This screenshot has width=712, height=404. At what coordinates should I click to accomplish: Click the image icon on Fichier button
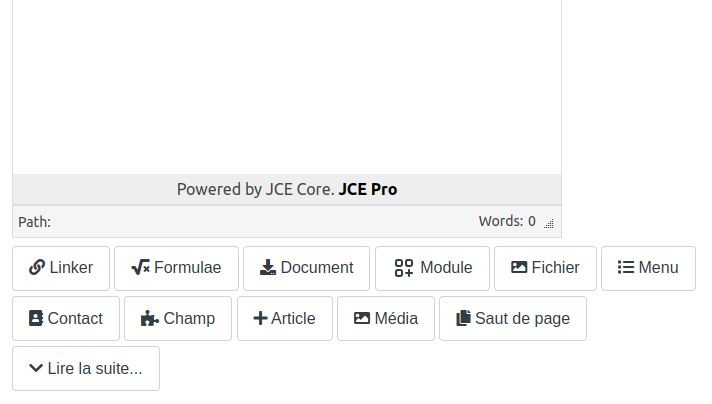519,268
